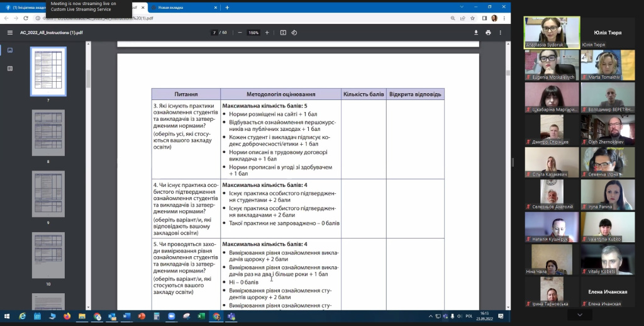Select Vitaliy Kobets's video tile

pos(608,259)
